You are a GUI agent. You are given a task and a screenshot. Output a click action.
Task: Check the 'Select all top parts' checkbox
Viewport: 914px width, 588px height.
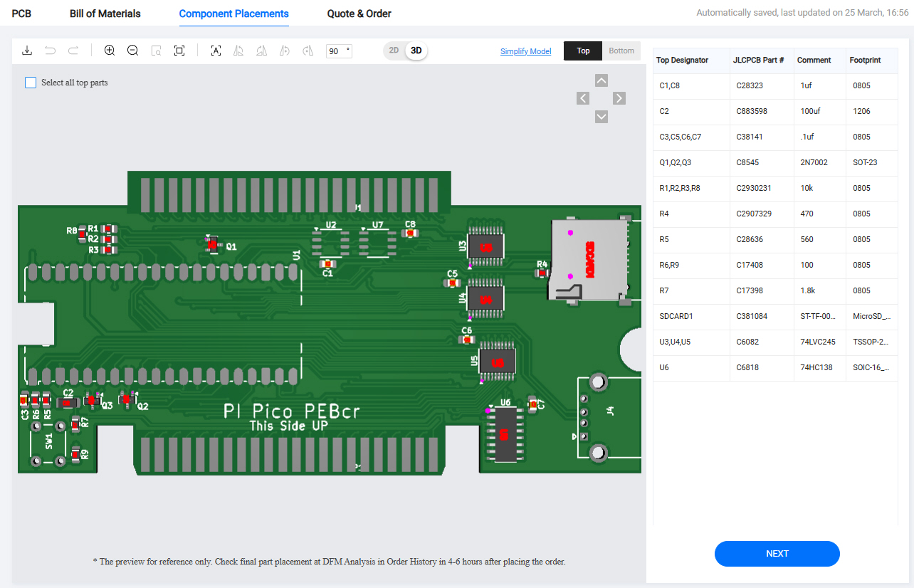pos(31,83)
